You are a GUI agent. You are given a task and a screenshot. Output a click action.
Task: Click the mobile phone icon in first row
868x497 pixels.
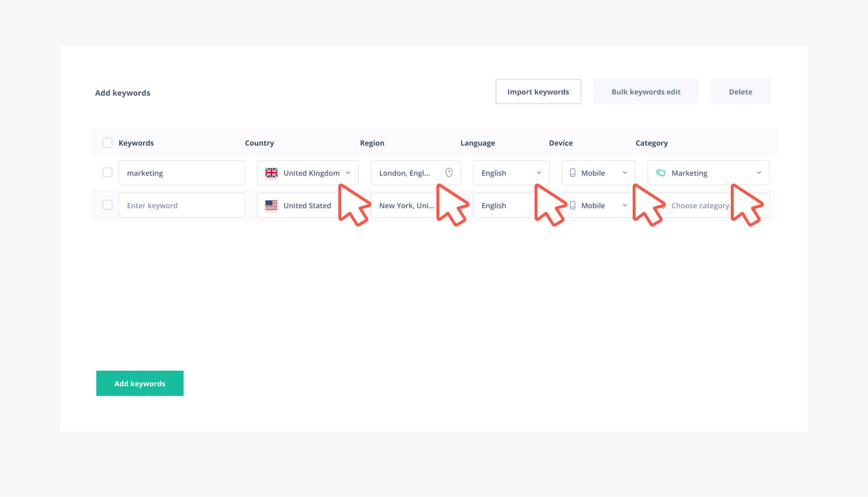[x=572, y=173]
